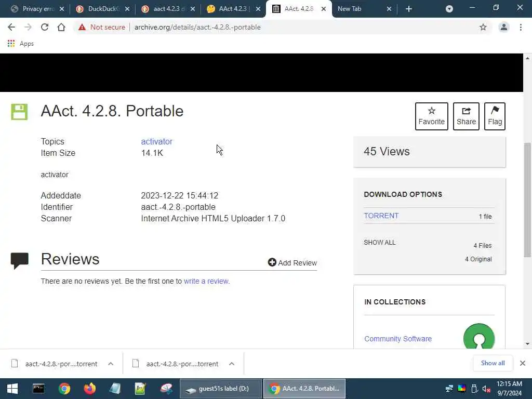
Task: Click SHOW ALL download files
Action: 379,243
